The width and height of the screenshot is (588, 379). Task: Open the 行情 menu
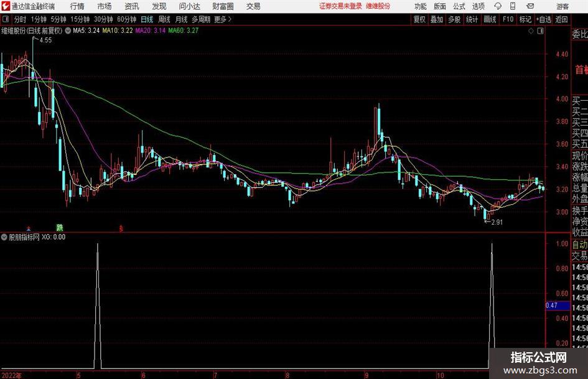pos(77,6)
